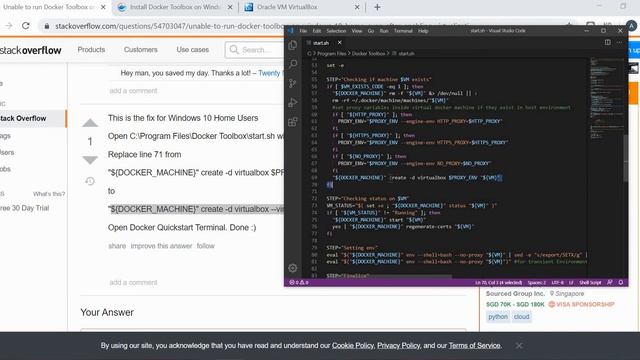Select Stack Overflow item in left sidebar
This screenshot has height=360, width=640.
(x=33, y=118)
